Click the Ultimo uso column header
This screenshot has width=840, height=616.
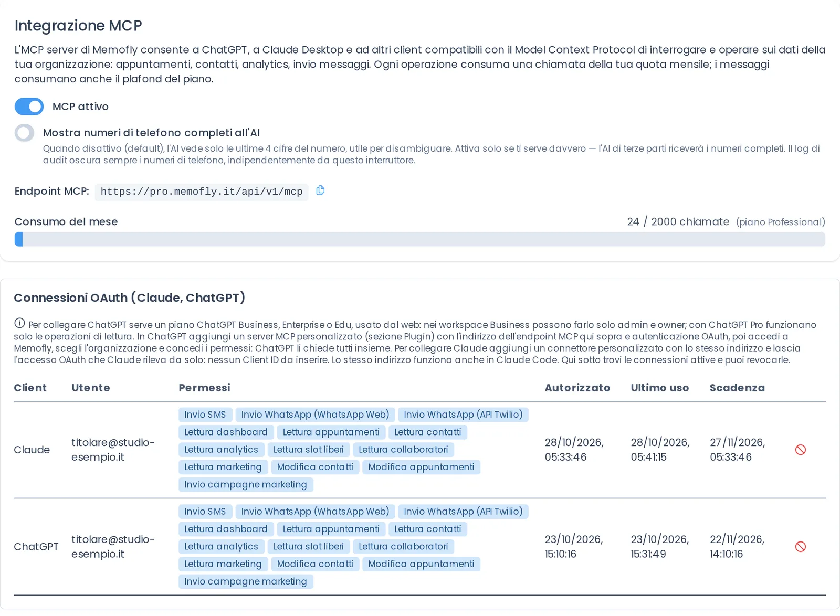pyautogui.click(x=660, y=388)
